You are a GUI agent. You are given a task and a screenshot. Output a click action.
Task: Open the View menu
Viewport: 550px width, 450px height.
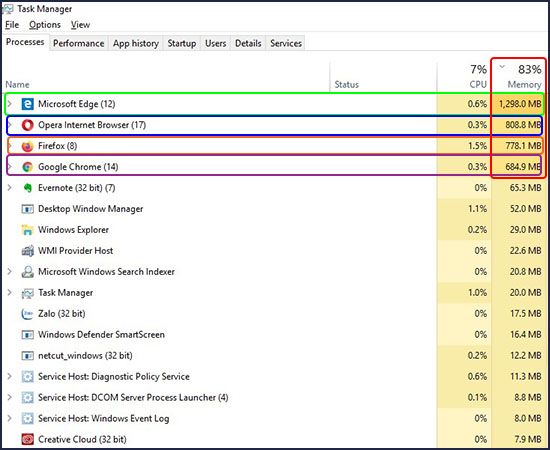80,25
